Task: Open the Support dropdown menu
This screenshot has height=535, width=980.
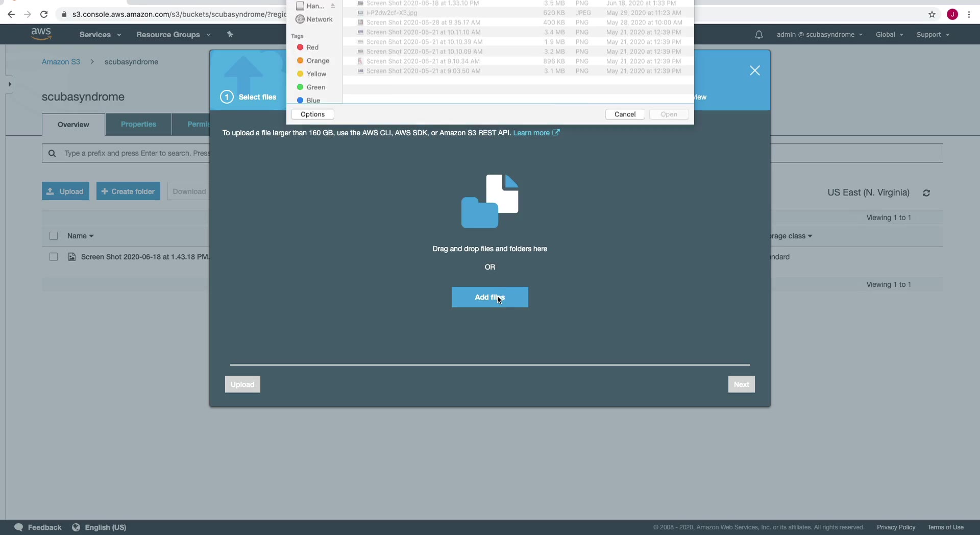Action: 933,35
